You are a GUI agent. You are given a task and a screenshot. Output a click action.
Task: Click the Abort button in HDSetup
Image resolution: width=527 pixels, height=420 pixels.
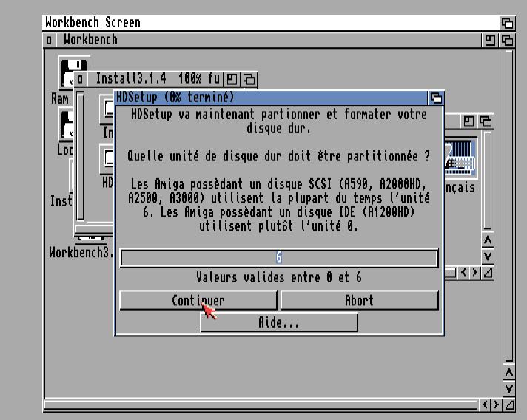[x=360, y=300]
